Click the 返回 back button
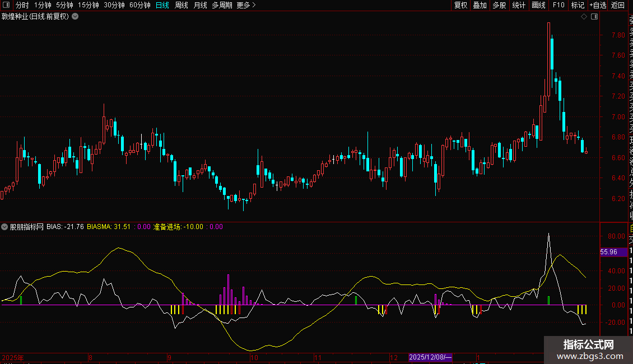This screenshot has height=364, width=633. pyautogui.click(x=618, y=5)
